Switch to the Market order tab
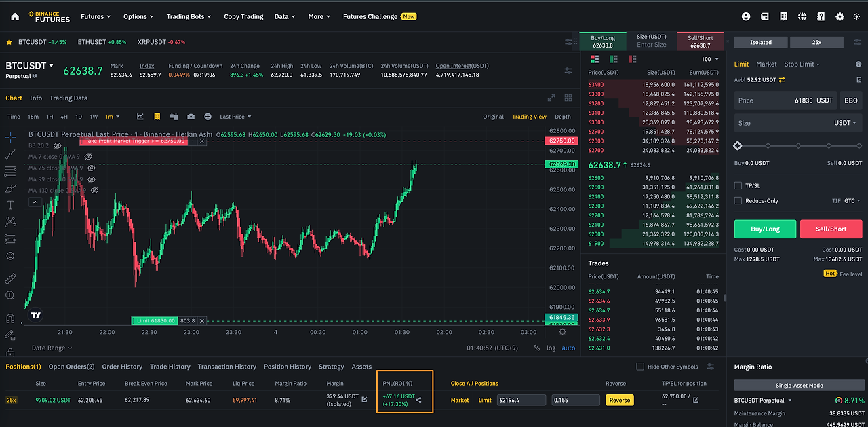This screenshot has height=427, width=868. tap(766, 64)
